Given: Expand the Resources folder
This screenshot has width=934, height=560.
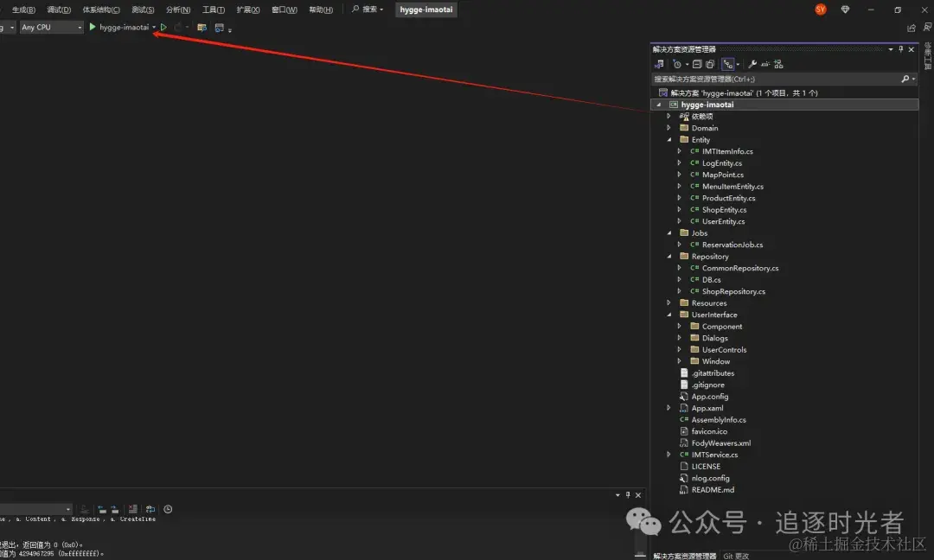Looking at the screenshot, I should click(x=669, y=303).
